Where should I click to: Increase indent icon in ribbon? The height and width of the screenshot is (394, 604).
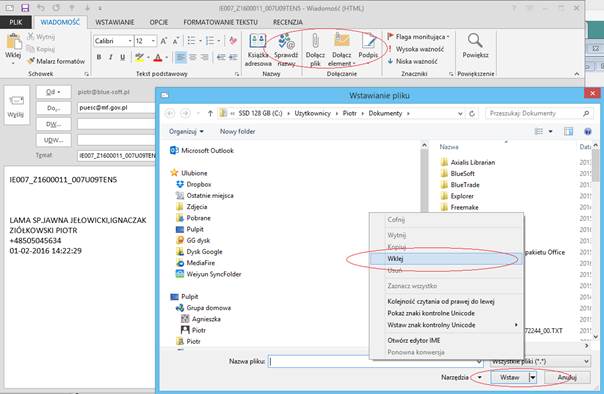233,58
